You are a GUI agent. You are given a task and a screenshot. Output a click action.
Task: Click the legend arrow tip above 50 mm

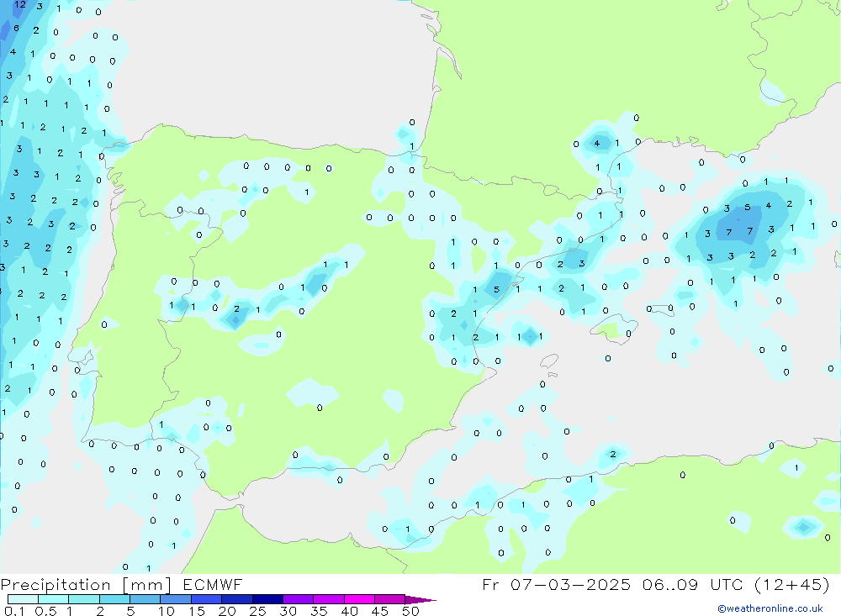[420, 600]
